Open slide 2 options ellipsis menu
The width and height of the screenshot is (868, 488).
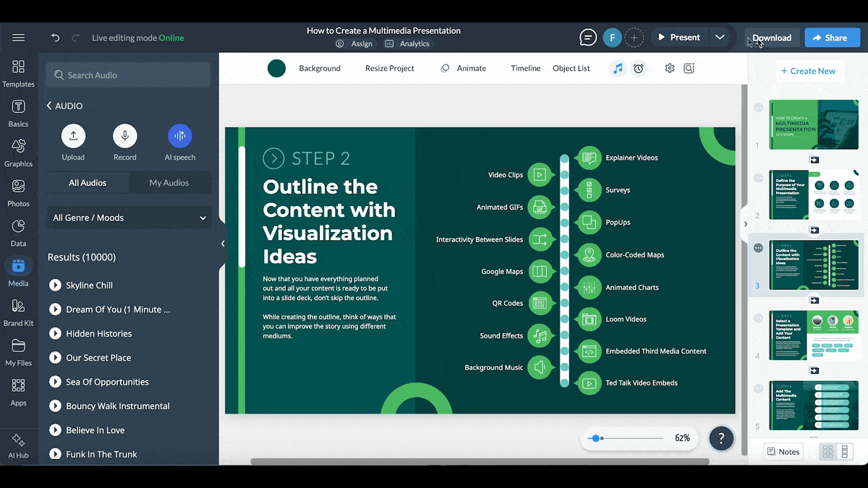758,178
